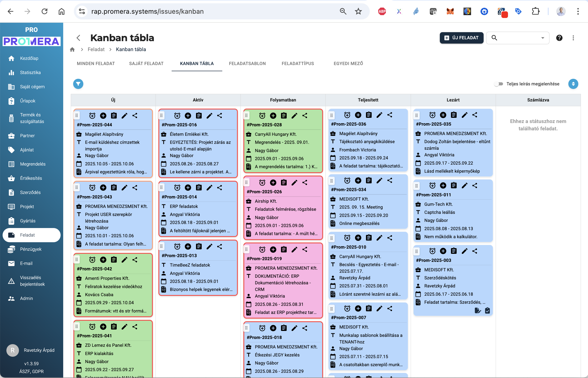Open Statisztika in the sidebar
Image resolution: width=588 pixels, height=378 pixels.
[30, 72]
